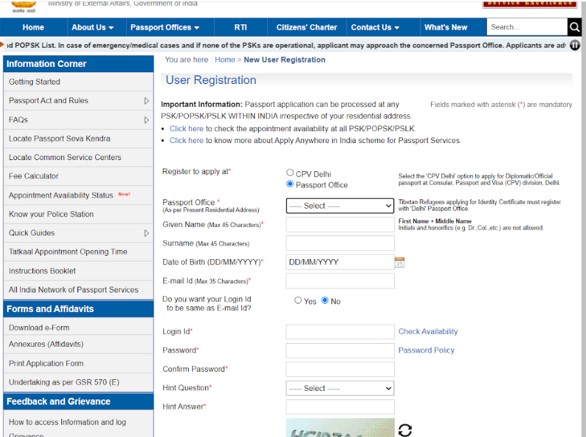This screenshot has height=437, width=586.
Task: Expand Quick Guides submenu arrow
Action: point(146,233)
